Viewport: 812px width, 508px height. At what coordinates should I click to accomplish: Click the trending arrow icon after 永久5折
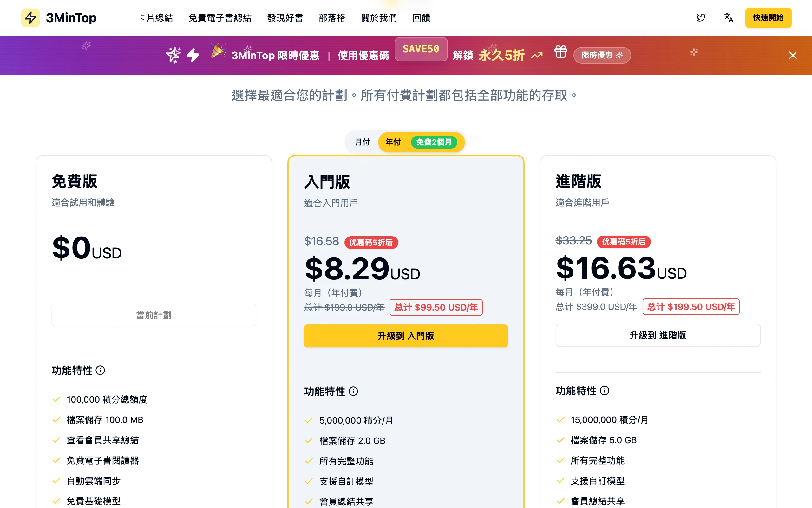(x=537, y=55)
